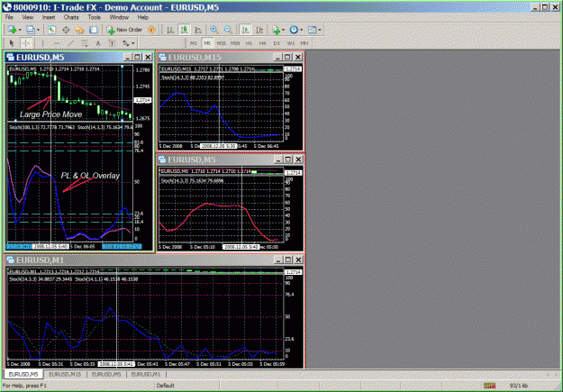This screenshot has width=563, height=392.
Task: Open the Indicators list icon
Action: 276,30
